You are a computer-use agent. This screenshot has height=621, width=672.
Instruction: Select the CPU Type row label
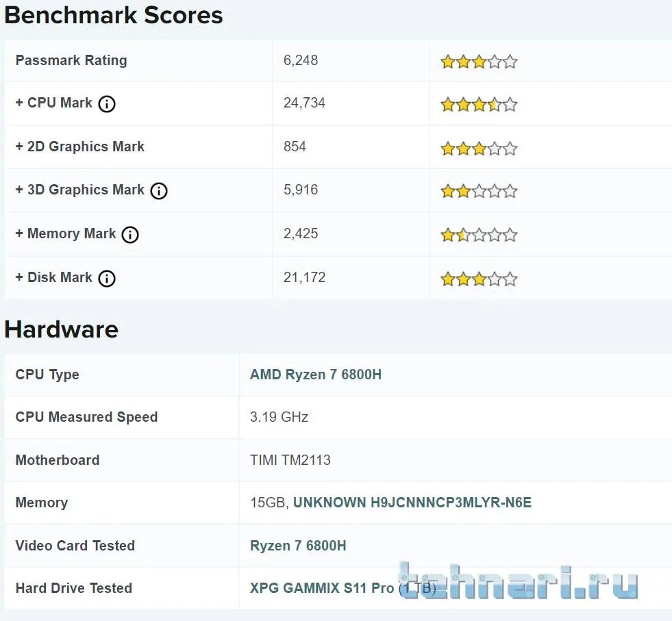pyautogui.click(x=47, y=375)
